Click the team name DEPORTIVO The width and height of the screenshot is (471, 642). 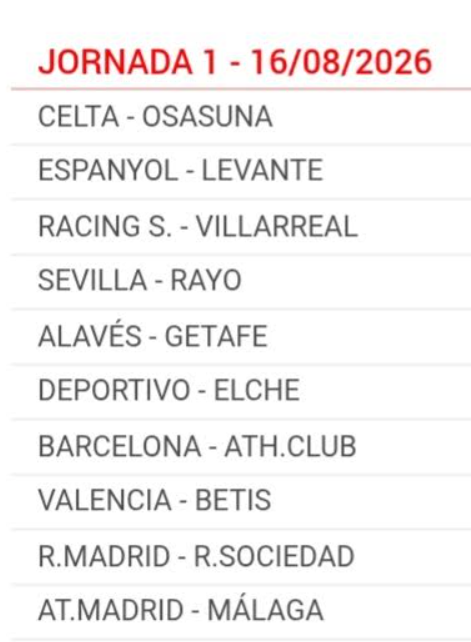tap(114, 391)
